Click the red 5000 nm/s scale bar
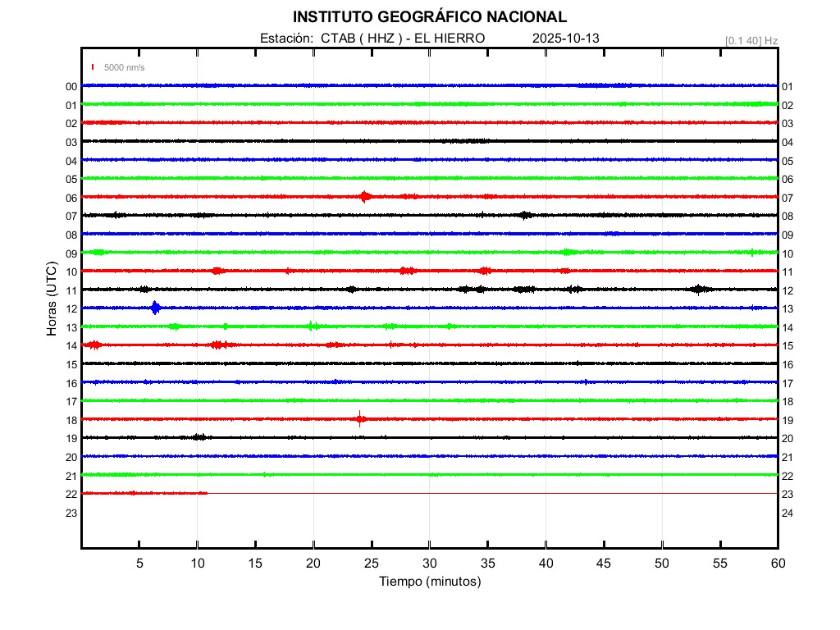This screenshot has width=840, height=630. pos(94,67)
